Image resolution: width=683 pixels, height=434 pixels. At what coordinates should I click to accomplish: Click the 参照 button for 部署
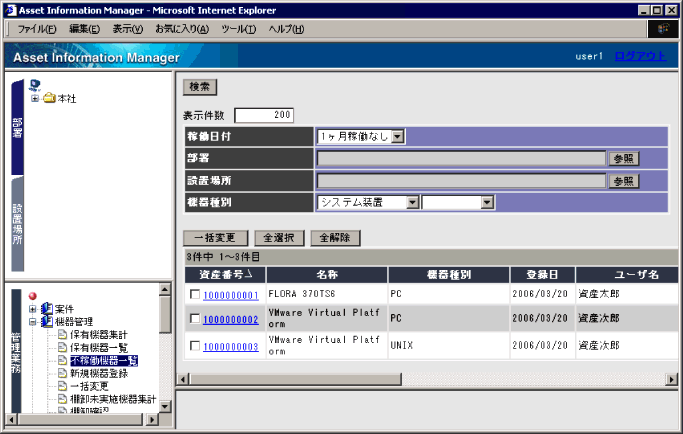click(x=624, y=159)
